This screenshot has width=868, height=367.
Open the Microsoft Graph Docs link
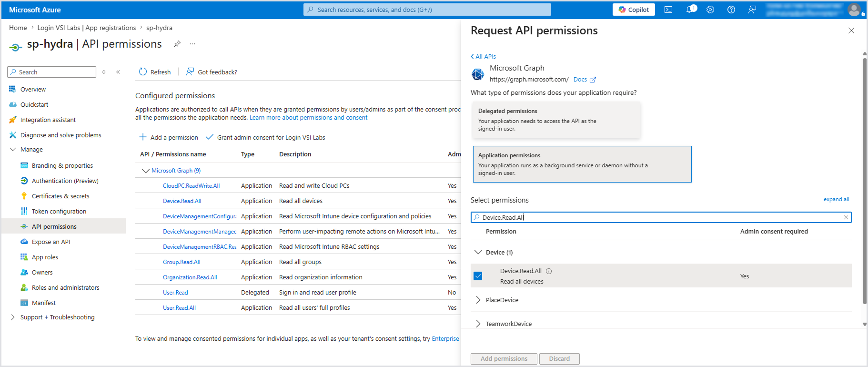tap(585, 80)
